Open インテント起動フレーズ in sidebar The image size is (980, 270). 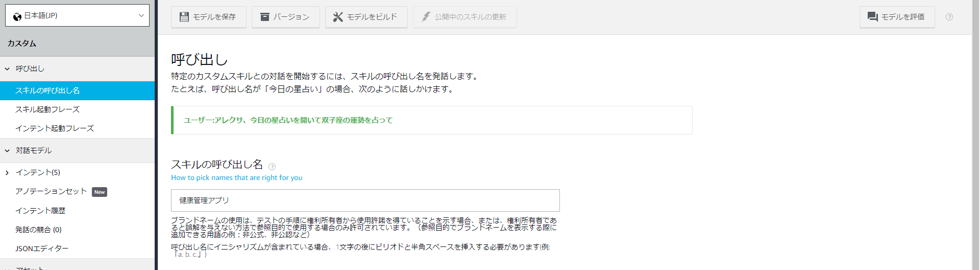click(x=77, y=128)
